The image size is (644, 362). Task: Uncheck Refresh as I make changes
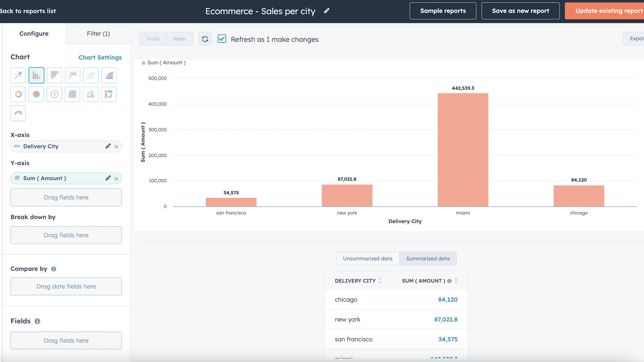coord(222,39)
